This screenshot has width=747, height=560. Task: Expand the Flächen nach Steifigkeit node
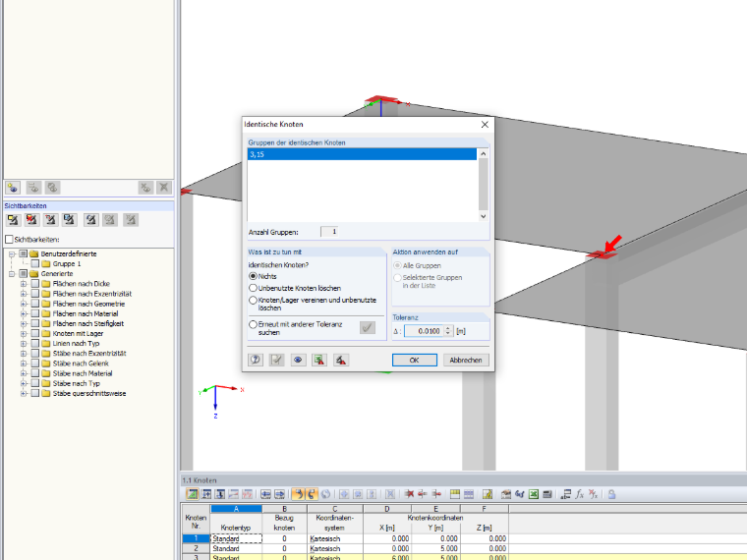click(24, 324)
